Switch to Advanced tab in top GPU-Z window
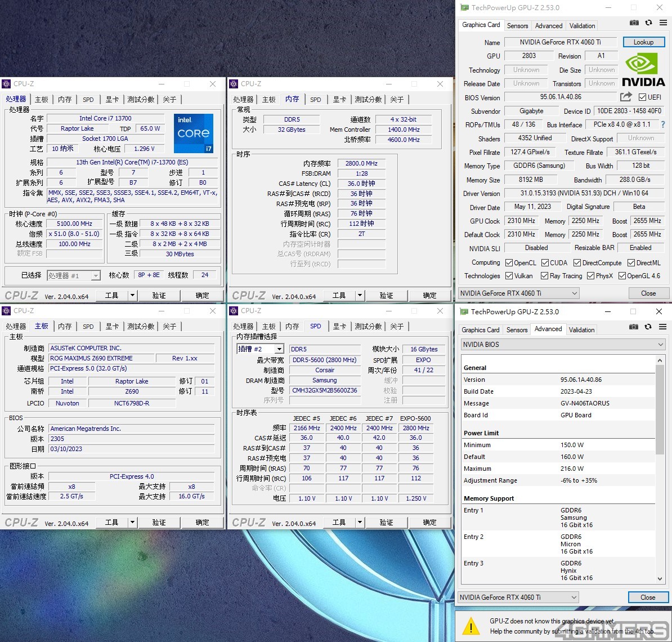Screen dimensions: 672x642 [549, 26]
